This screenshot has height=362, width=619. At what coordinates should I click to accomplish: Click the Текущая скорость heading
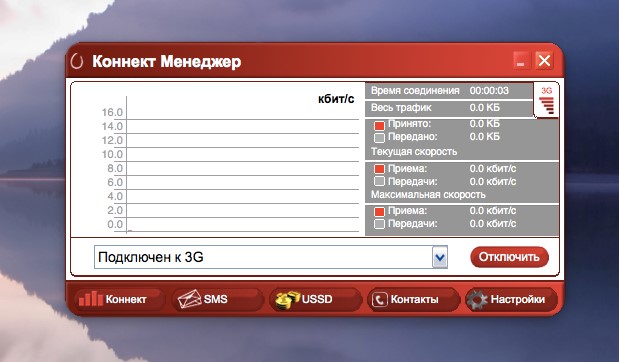[x=414, y=152]
